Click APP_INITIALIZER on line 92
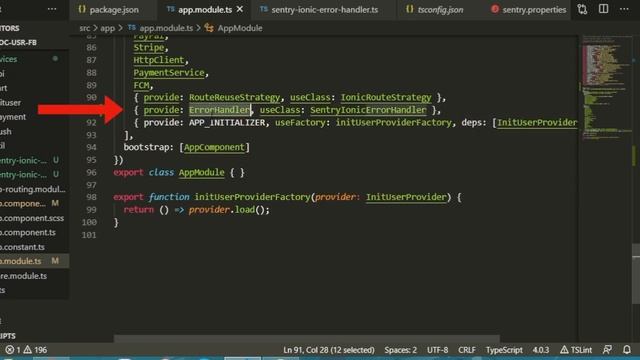Viewport: 640px width, 360px height. coord(227,122)
